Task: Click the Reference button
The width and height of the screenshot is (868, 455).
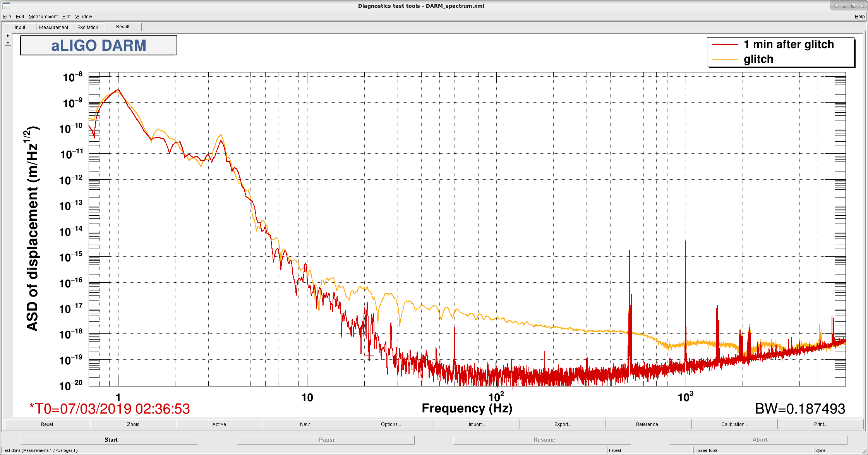Action: (648, 424)
